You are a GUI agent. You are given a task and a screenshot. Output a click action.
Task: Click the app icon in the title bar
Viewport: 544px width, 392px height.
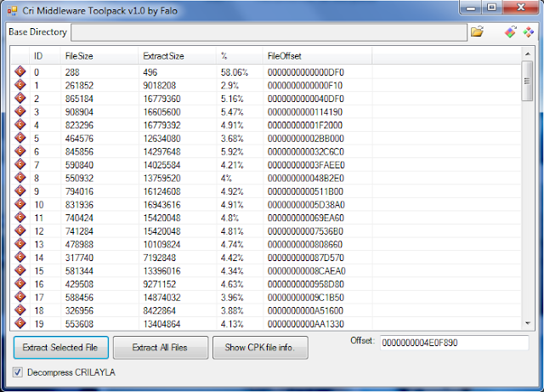pyautogui.click(x=12, y=11)
